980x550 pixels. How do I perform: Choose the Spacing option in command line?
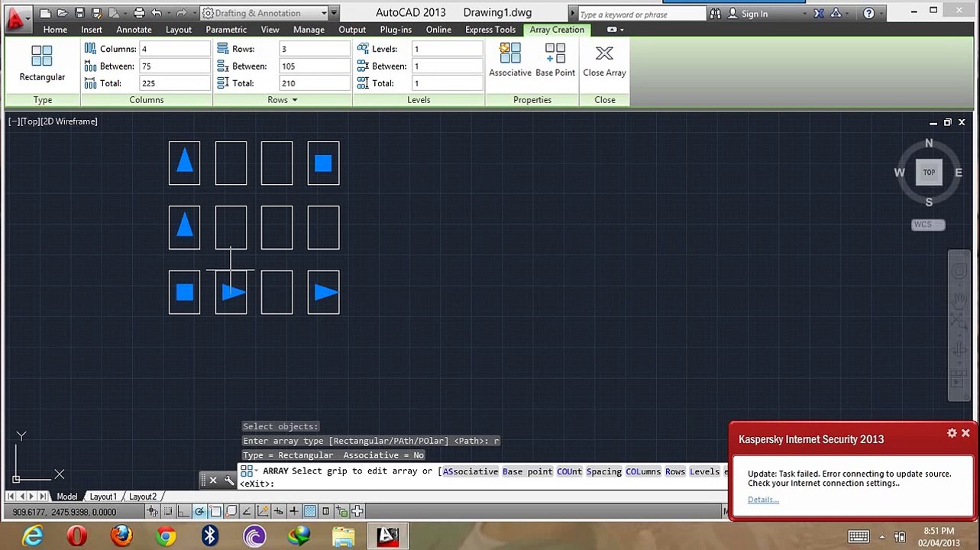pos(603,471)
